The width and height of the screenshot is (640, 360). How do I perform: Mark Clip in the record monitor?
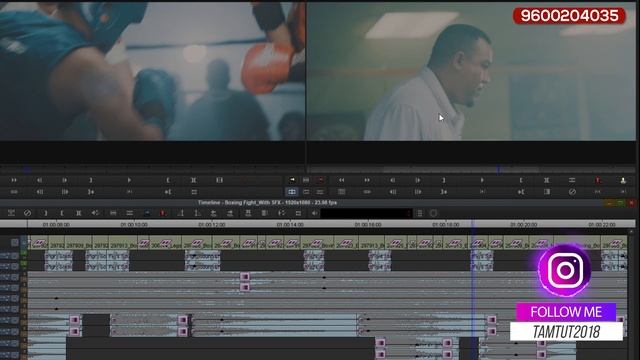pos(547,180)
